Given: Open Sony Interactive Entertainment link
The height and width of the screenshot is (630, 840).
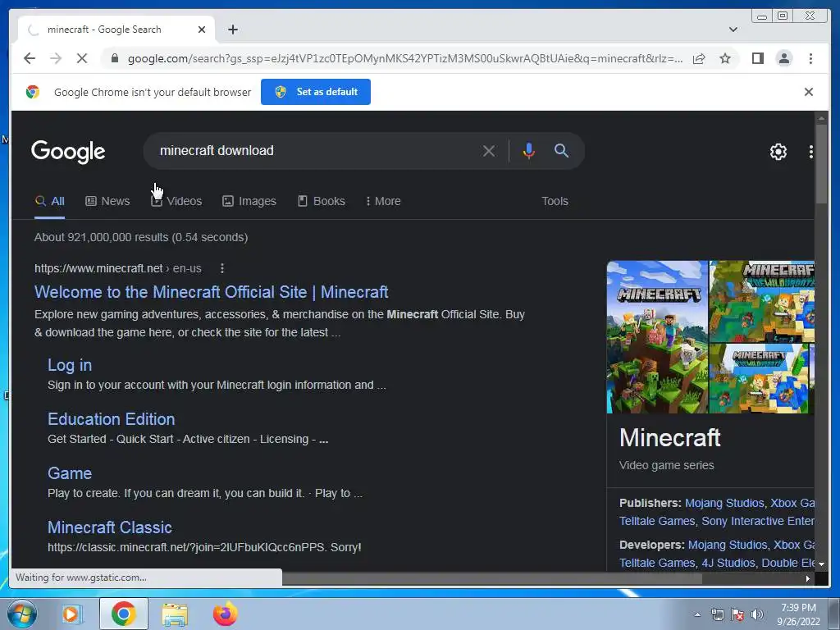Looking at the screenshot, I should (758, 521).
